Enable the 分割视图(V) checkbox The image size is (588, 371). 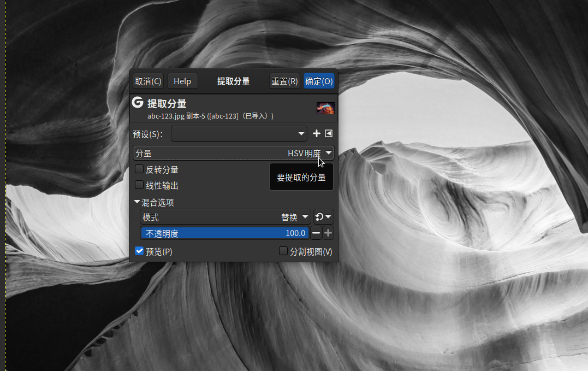click(283, 251)
